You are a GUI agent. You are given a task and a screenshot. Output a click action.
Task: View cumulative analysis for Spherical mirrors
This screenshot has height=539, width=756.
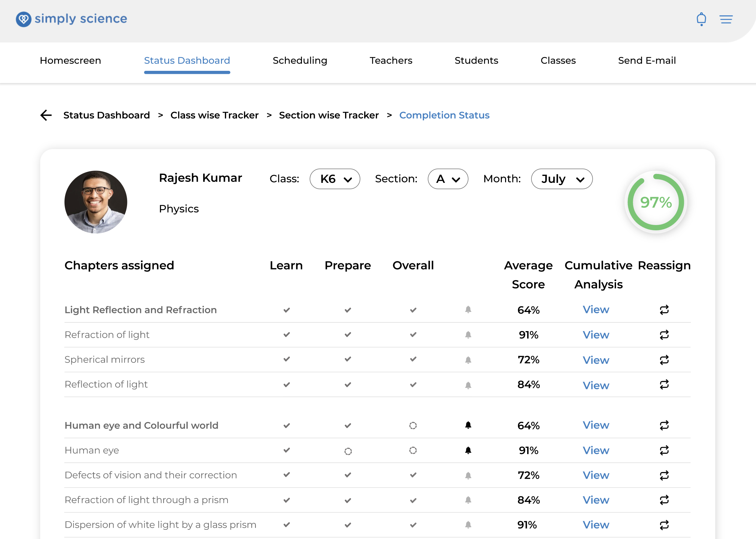tap(596, 360)
